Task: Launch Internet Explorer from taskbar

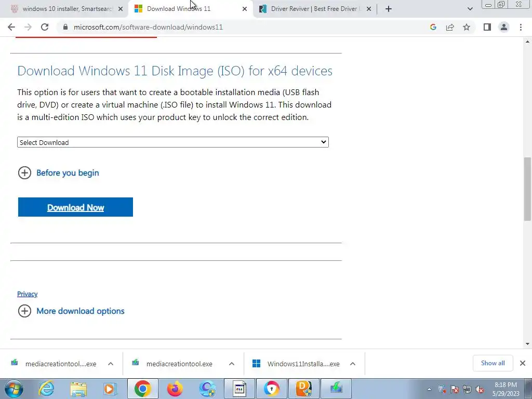Action: click(46, 389)
